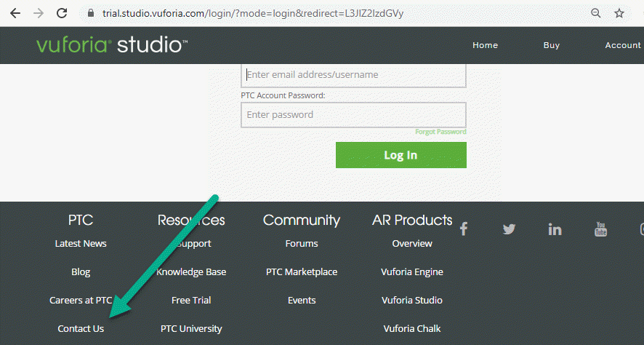
Task: Click the PTC footer column heading
Action: click(x=81, y=220)
